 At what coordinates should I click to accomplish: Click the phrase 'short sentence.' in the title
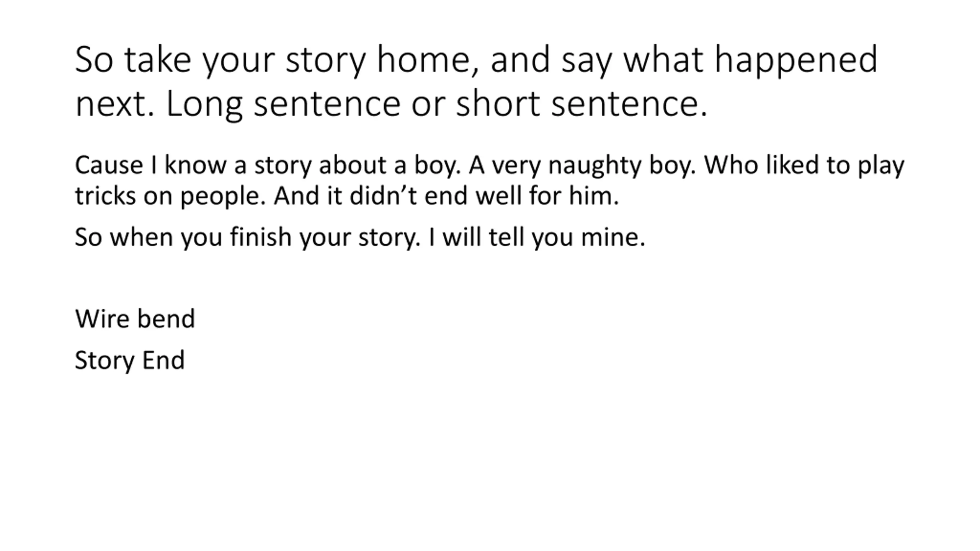click(582, 103)
